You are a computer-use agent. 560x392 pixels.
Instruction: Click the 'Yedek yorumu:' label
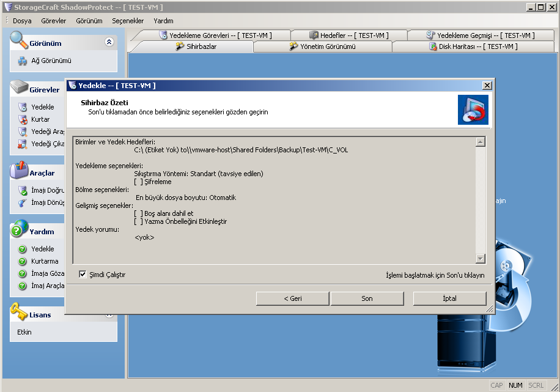97,229
